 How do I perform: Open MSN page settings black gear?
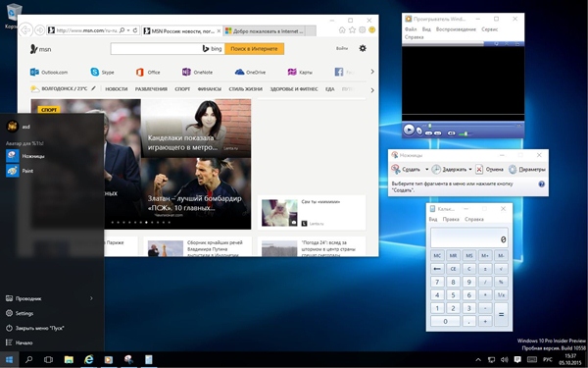pyautogui.click(x=363, y=48)
